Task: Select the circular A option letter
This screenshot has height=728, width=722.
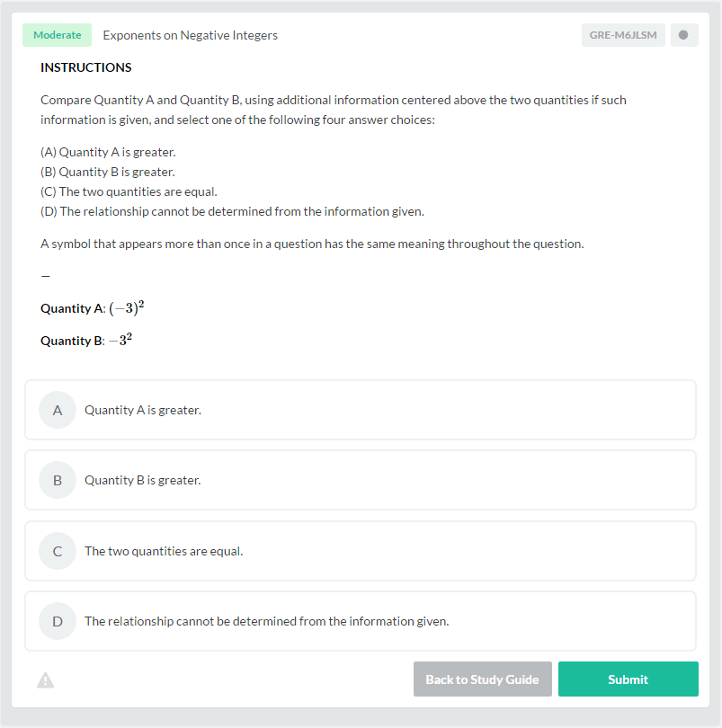Action: (58, 410)
